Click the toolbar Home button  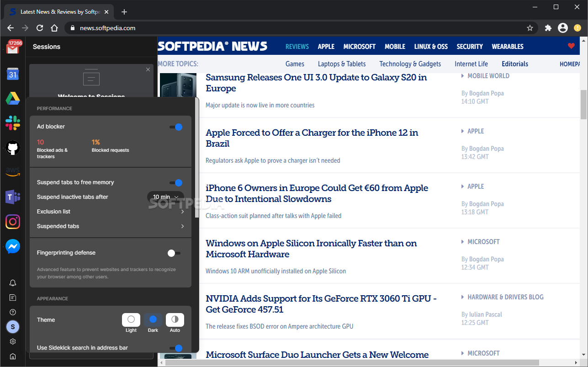54,28
